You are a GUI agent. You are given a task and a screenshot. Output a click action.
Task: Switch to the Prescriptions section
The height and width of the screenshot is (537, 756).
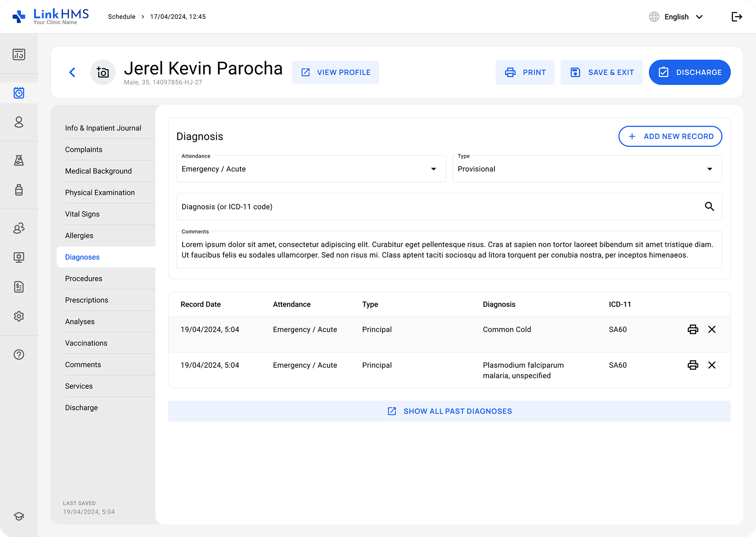point(86,300)
